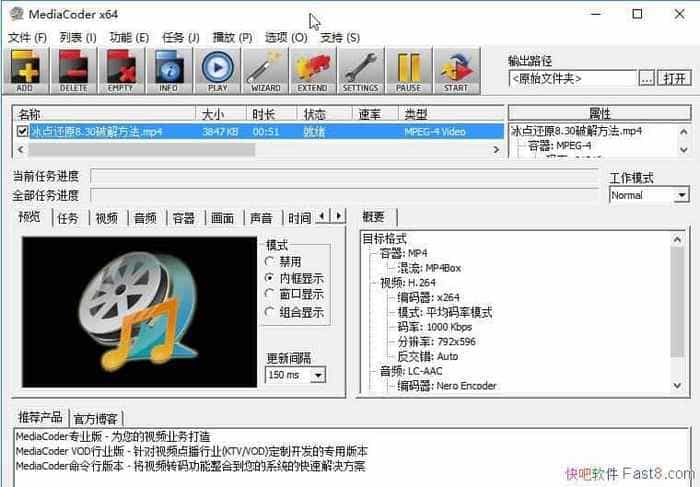
Task: Click the media preview thumbnail
Action: tap(140, 312)
